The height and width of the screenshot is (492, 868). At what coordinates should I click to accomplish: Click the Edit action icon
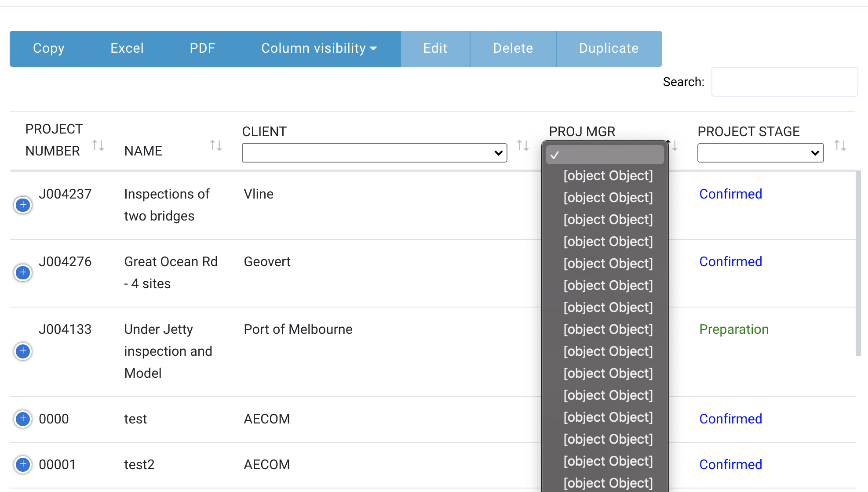(435, 48)
